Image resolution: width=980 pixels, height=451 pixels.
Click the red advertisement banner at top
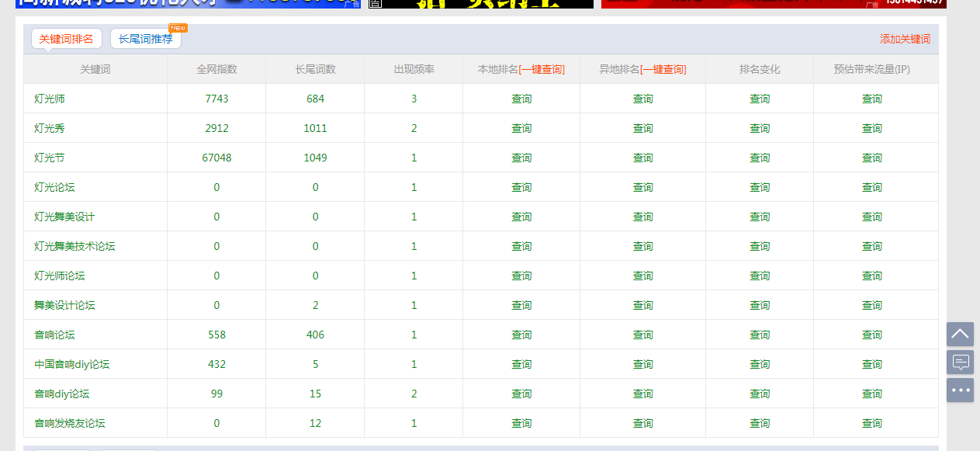(774, 3)
